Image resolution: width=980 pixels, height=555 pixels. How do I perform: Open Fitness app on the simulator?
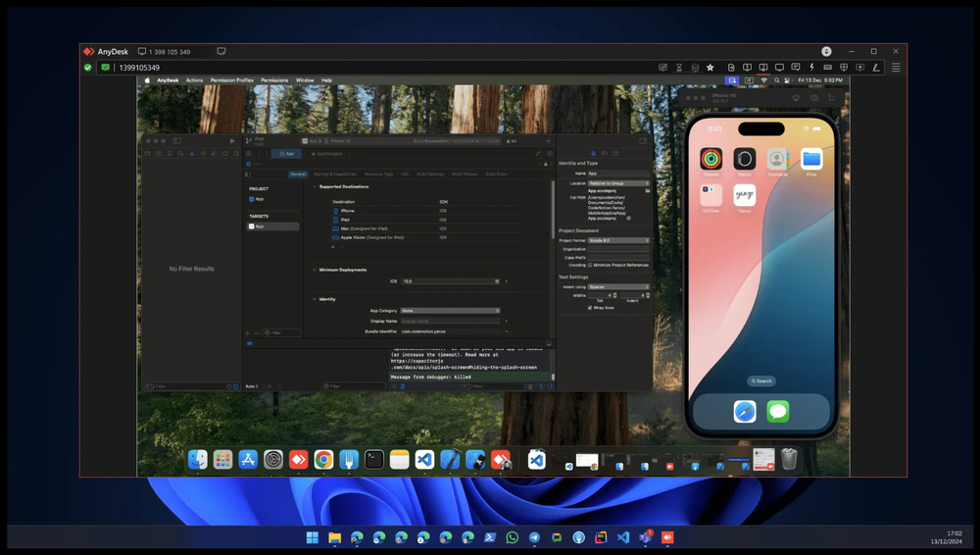coord(710,159)
